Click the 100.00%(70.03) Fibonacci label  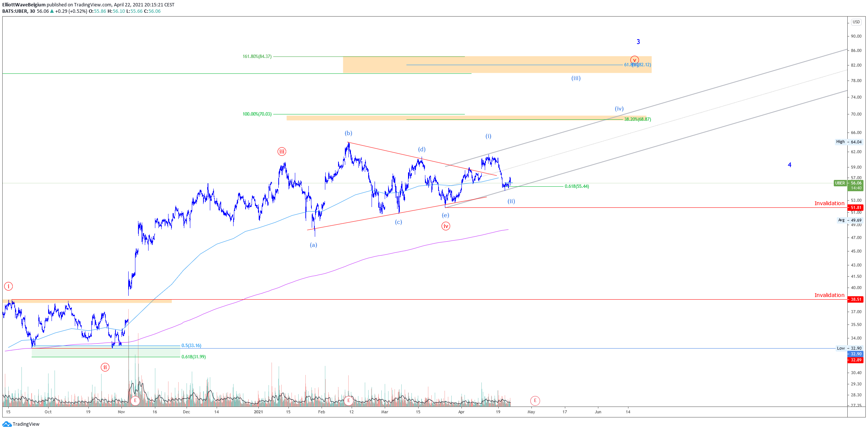coord(257,114)
